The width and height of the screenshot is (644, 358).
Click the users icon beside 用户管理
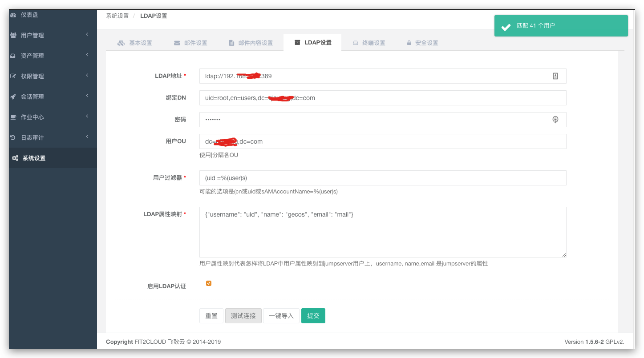coord(13,35)
